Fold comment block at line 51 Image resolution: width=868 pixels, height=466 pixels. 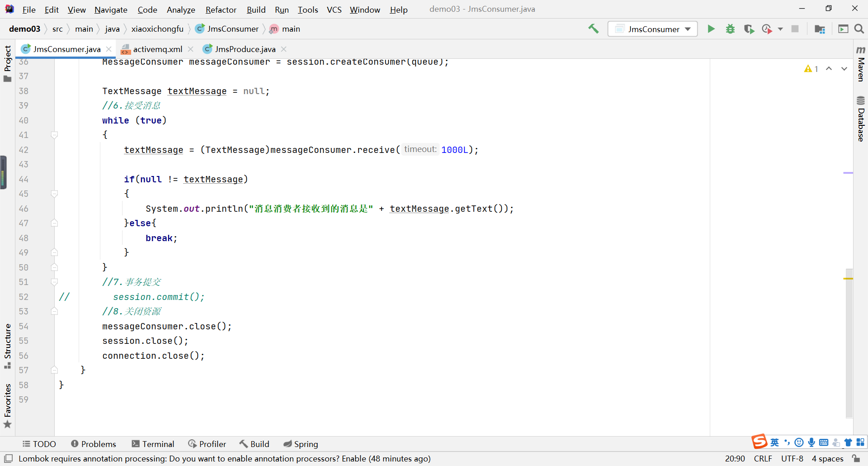[54, 282]
